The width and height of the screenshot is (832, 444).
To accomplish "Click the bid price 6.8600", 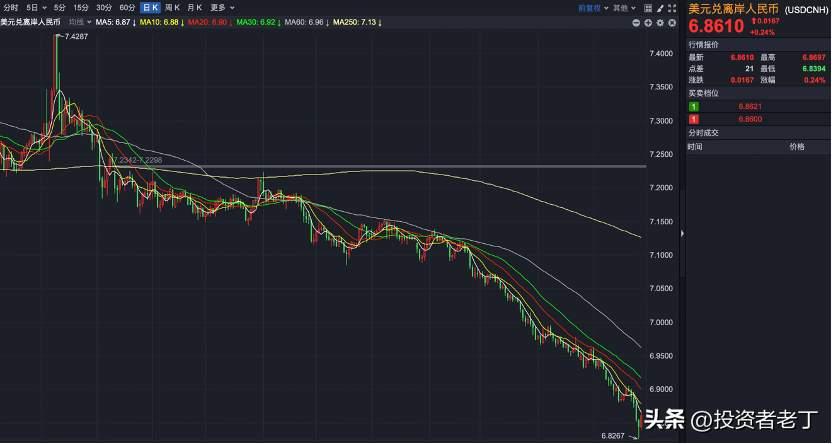I will [750, 119].
